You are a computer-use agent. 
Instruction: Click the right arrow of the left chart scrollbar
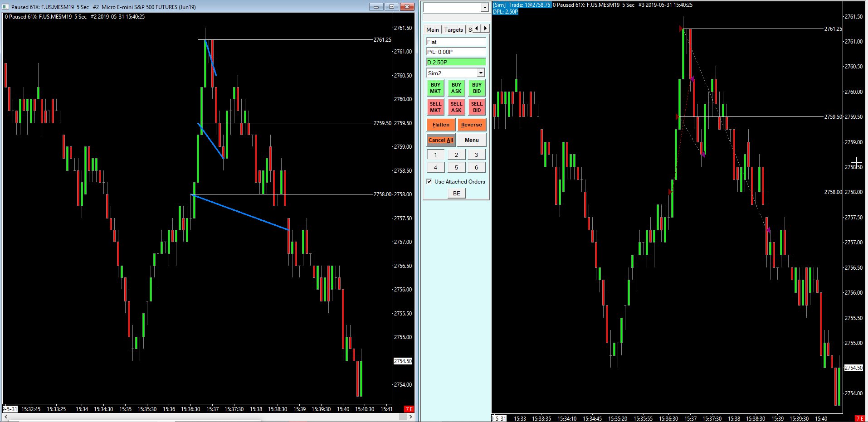click(x=410, y=417)
